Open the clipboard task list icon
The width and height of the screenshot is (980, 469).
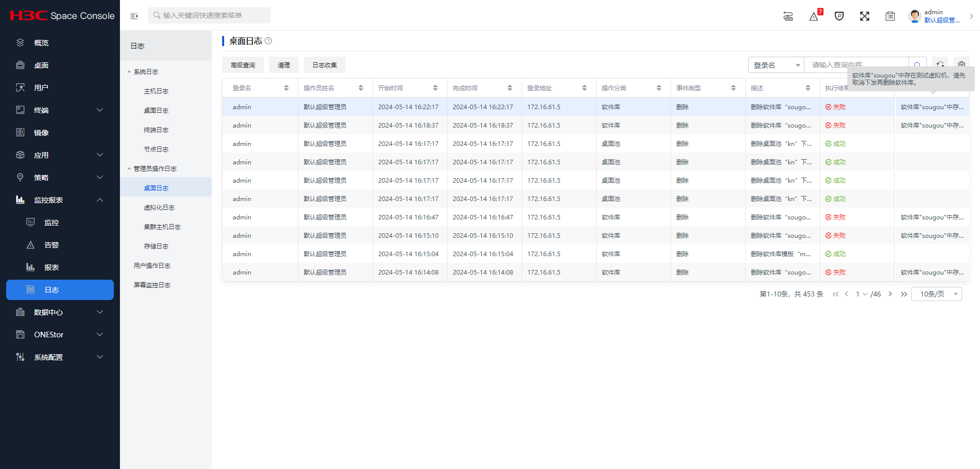coord(890,16)
